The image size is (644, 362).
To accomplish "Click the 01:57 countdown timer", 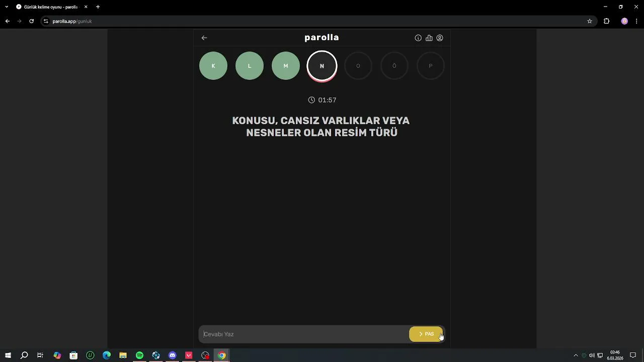I will click(327, 100).
